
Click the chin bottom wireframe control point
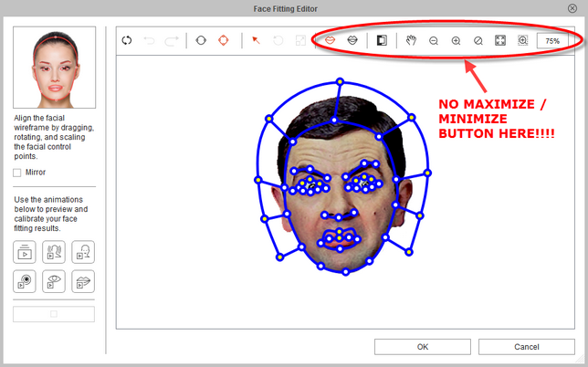[346, 272]
